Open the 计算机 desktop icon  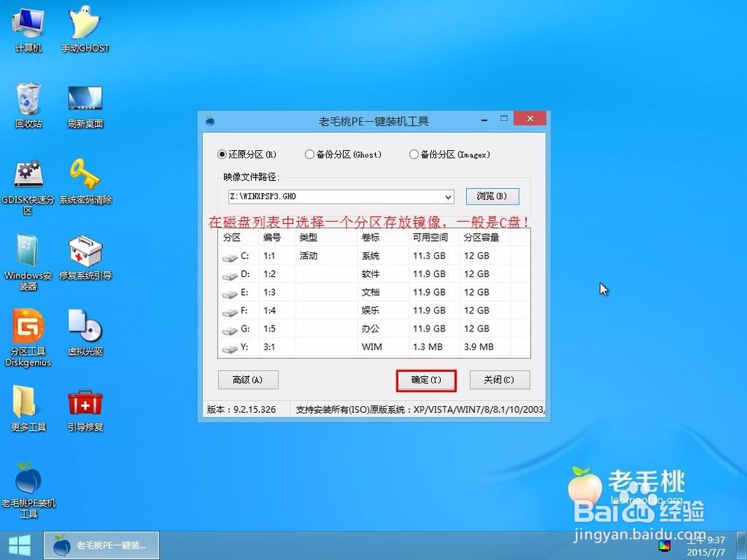28,30
